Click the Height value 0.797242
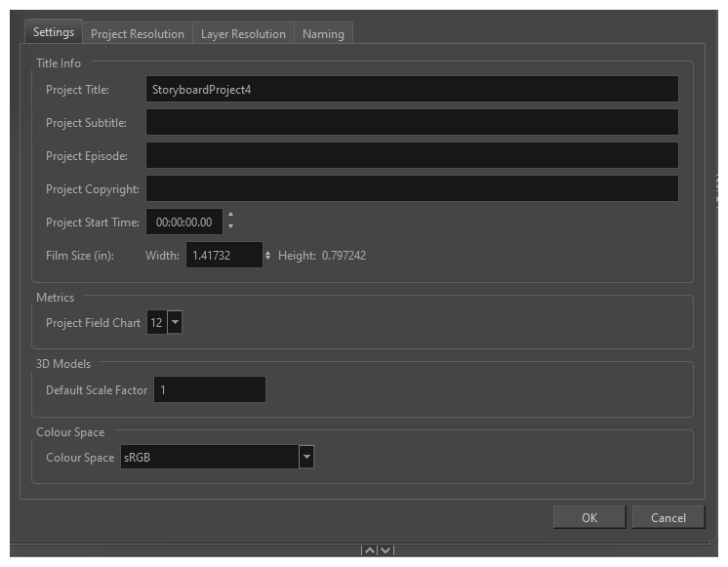728x567 pixels. [344, 256]
